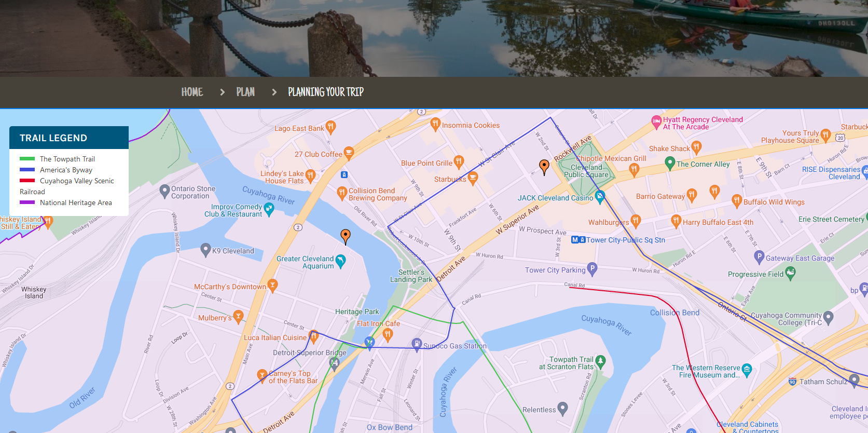Open the Harry Buffalo East 4th pin

pos(676,221)
